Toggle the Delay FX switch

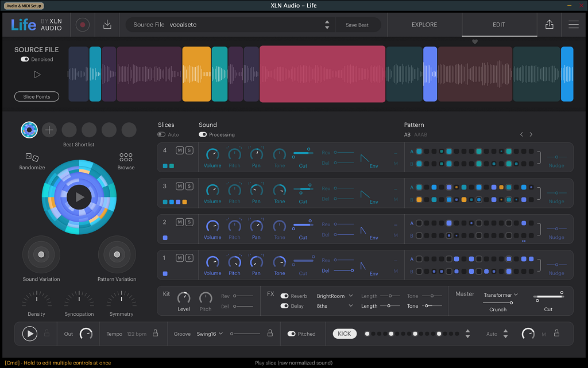pyautogui.click(x=285, y=306)
